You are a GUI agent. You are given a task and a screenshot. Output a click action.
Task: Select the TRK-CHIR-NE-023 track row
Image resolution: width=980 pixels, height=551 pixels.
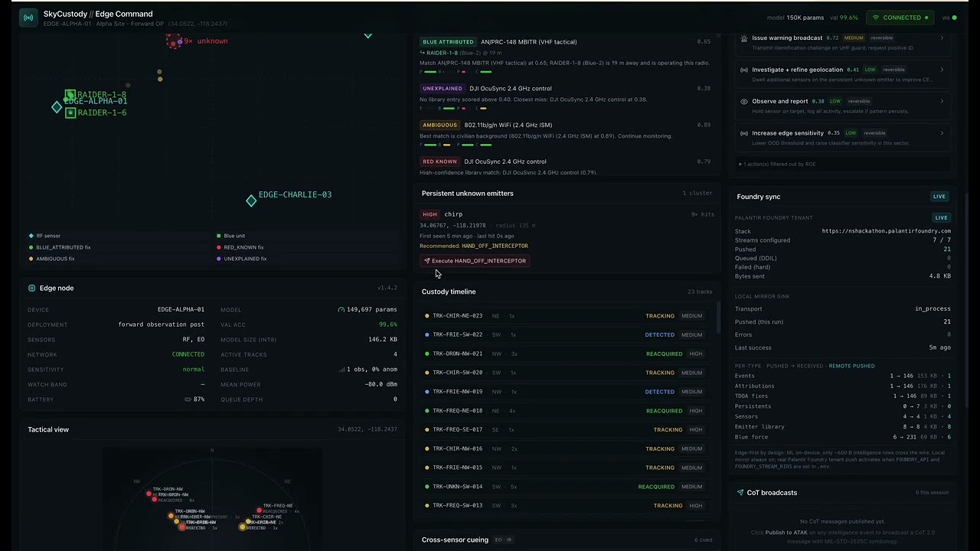pos(565,315)
